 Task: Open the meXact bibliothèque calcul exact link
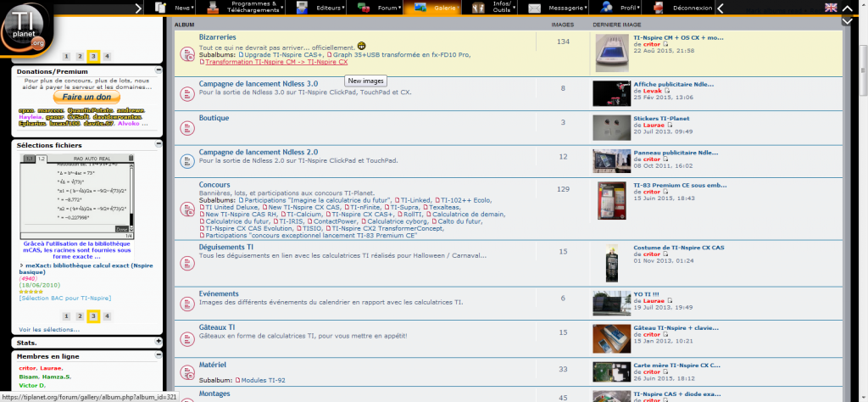pyautogui.click(x=86, y=269)
